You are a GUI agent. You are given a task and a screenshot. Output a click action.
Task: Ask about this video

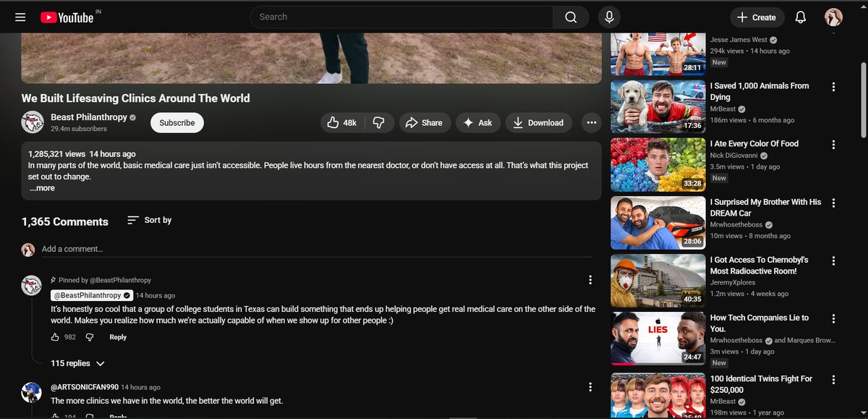click(x=478, y=123)
